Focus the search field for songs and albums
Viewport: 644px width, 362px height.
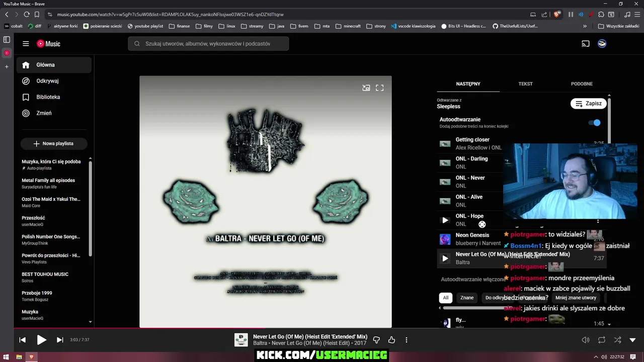coord(208,44)
